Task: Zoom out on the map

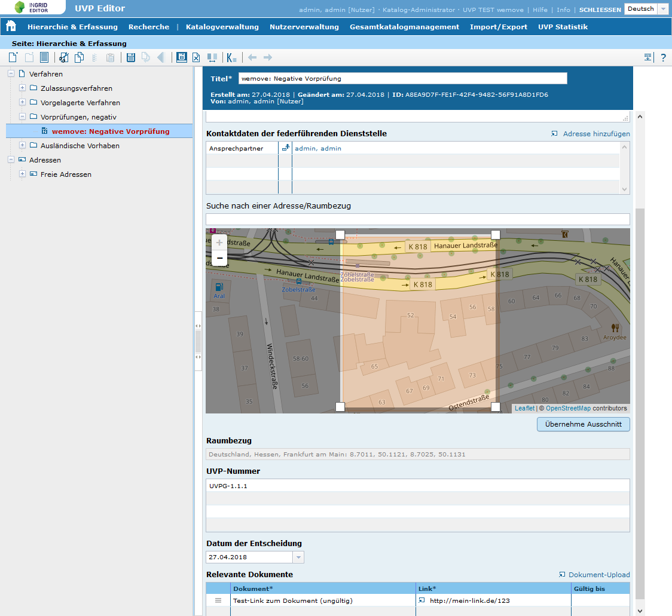Action: (219, 258)
